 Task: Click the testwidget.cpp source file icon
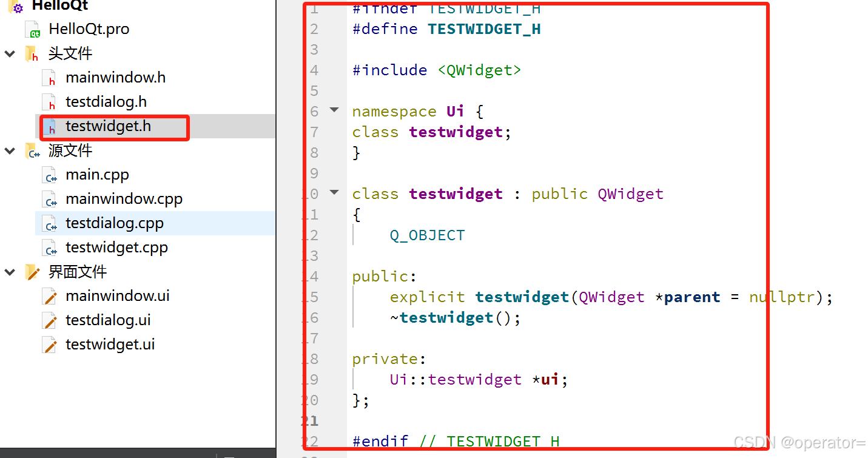[49, 248]
